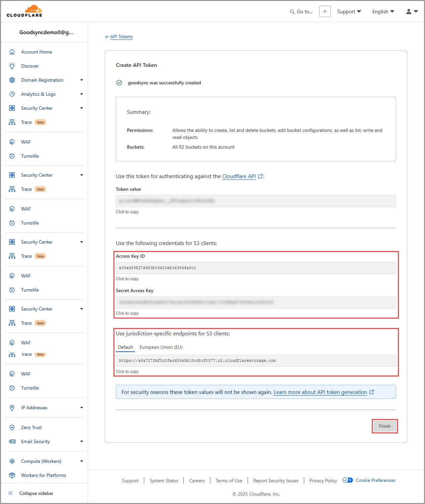Expand the IP Addresses arrow

(81, 408)
